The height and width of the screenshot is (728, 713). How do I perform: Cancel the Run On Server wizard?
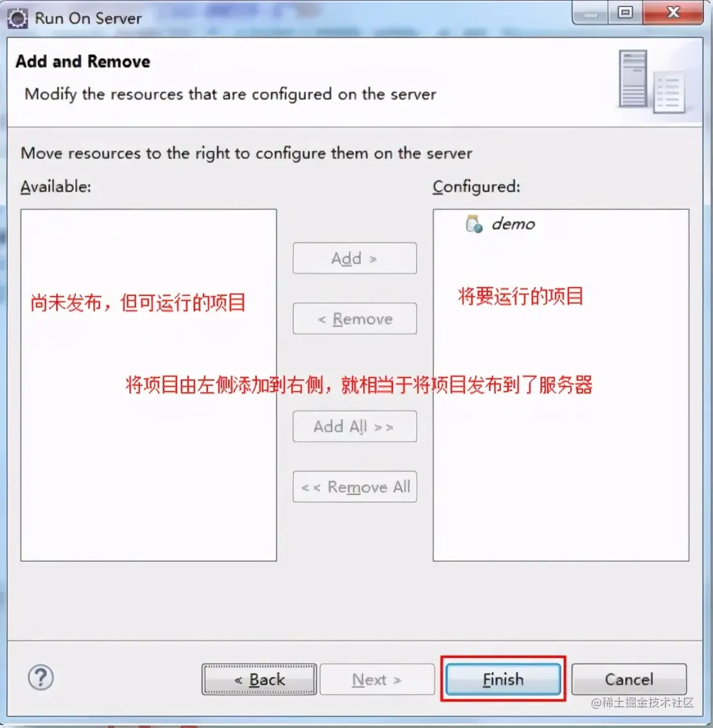point(629,679)
